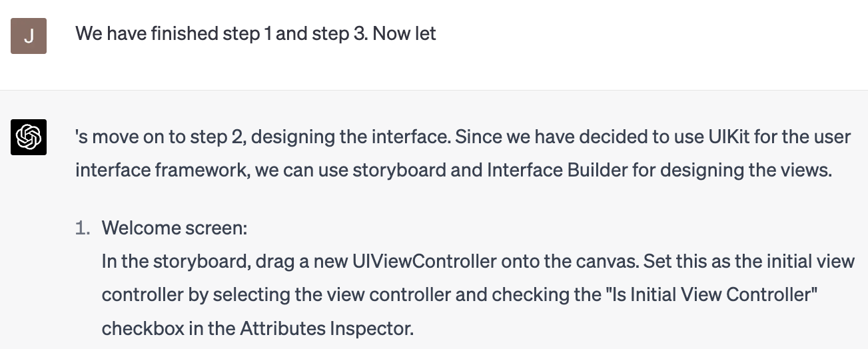Click the word "UIViewController" in the list item
868x349 pixels.
coord(424,260)
